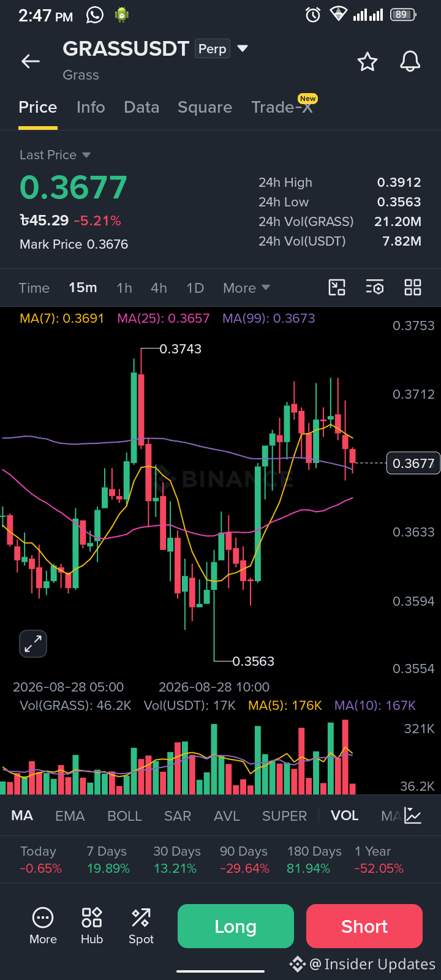Tap the Long button

tap(236, 926)
